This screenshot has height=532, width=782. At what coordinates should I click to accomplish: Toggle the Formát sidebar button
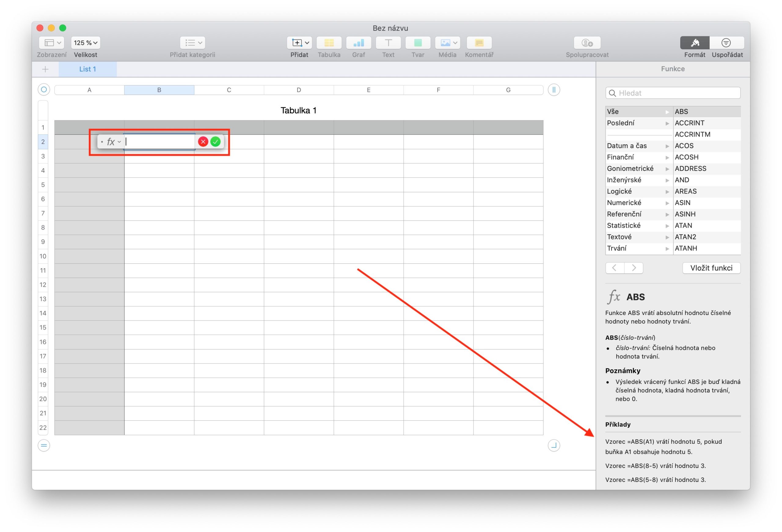(695, 43)
